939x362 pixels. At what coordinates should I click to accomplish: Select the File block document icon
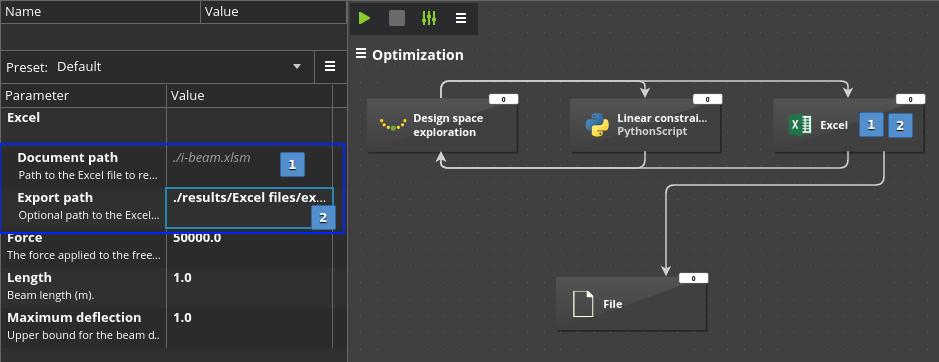[583, 304]
